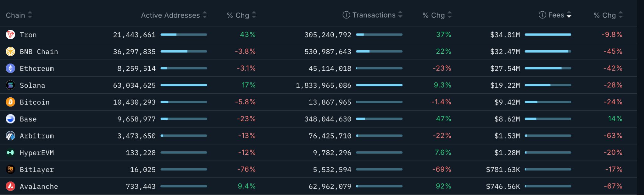The width and height of the screenshot is (644, 195).
Task: Sort the Transactions column
Action: (x=400, y=15)
